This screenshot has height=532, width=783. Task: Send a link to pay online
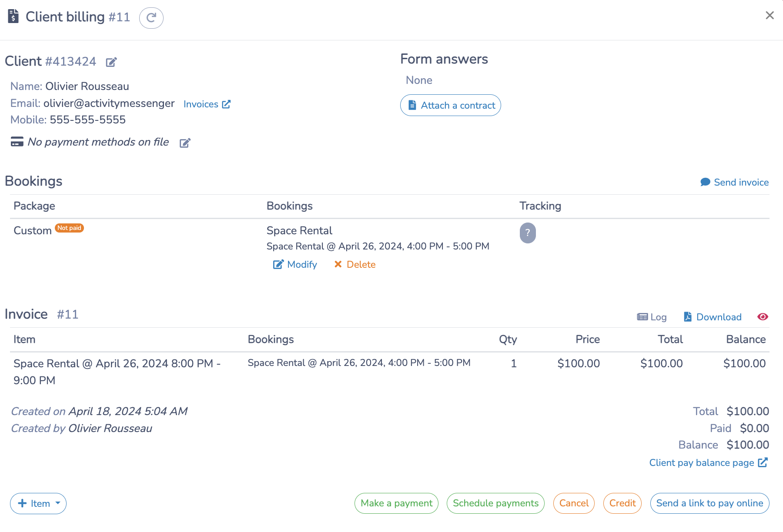point(709,503)
